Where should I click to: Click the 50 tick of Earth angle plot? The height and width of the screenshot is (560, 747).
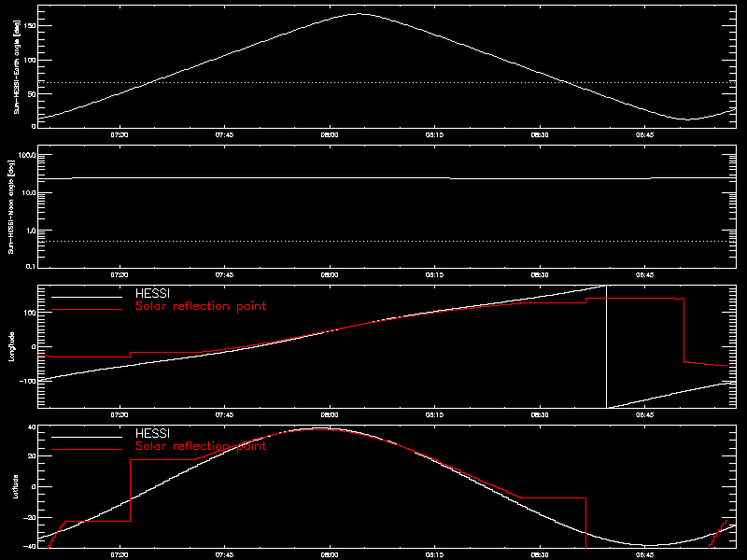pyautogui.click(x=32, y=94)
